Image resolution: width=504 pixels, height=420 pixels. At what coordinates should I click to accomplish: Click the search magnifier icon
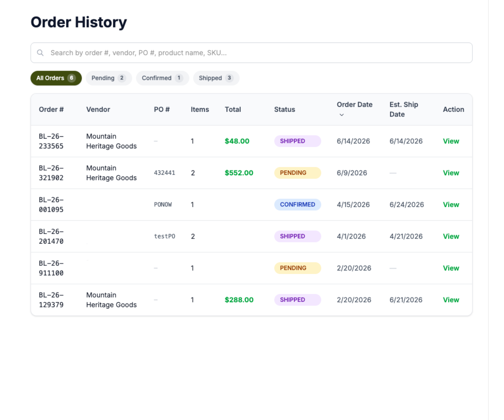click(x=40, y=53)
